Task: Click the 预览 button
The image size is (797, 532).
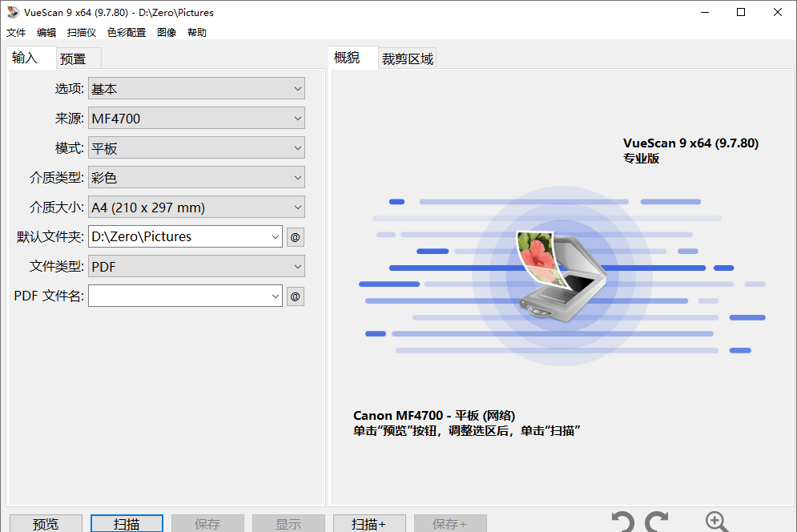Action: click(x=46, y=523)
